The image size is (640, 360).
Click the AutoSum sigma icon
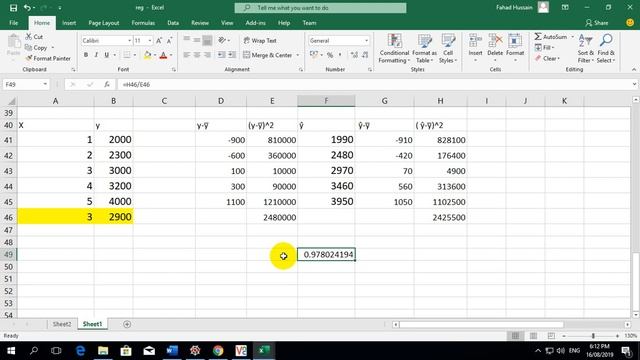tap(538, 37)
